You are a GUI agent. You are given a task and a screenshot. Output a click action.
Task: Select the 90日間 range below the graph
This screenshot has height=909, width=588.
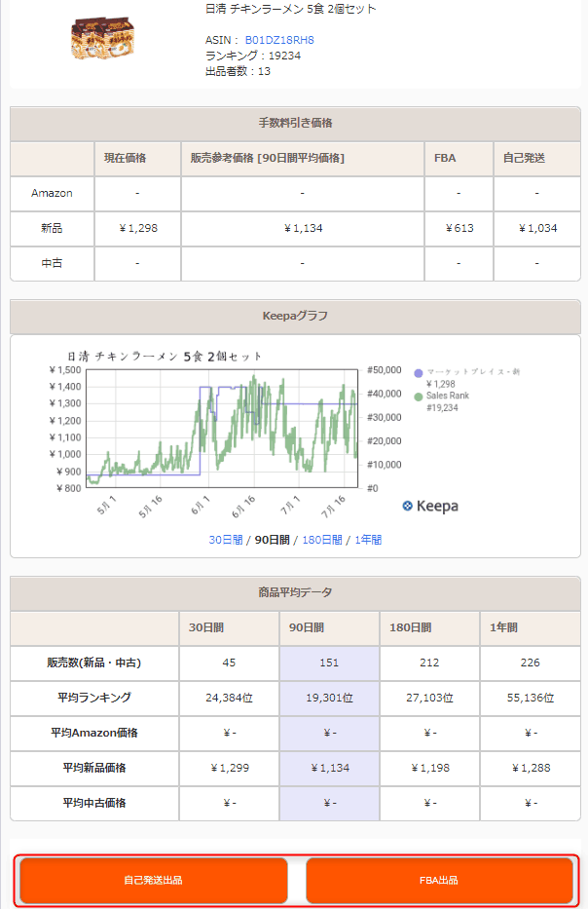pyautogui.click(x=272, y=540)
